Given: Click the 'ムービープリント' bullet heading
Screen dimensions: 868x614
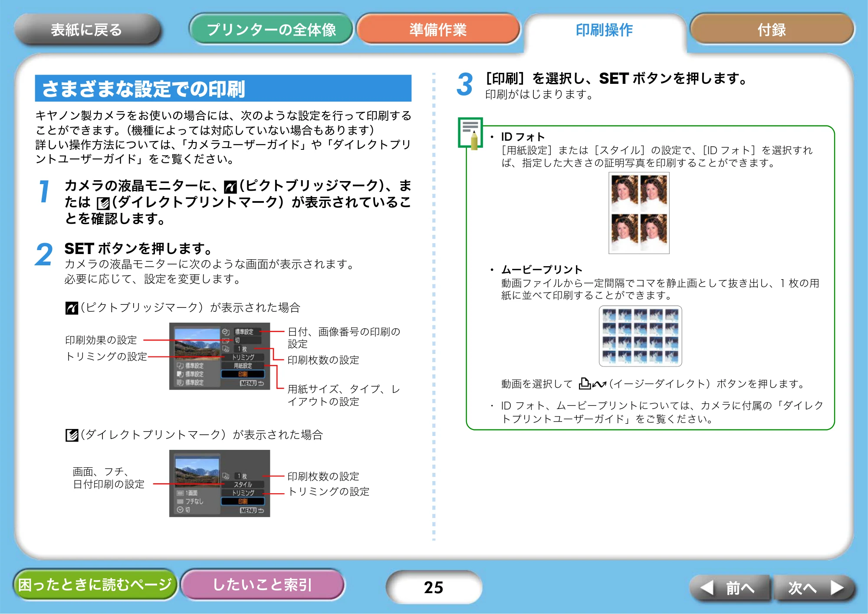Looking at the screenshot, I should (542, 269).
